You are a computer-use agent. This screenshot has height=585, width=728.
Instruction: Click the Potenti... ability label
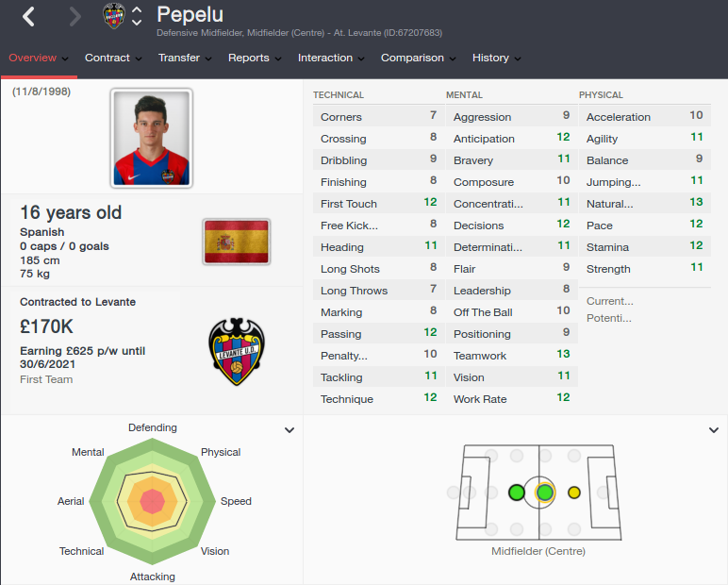click(608, 318)
